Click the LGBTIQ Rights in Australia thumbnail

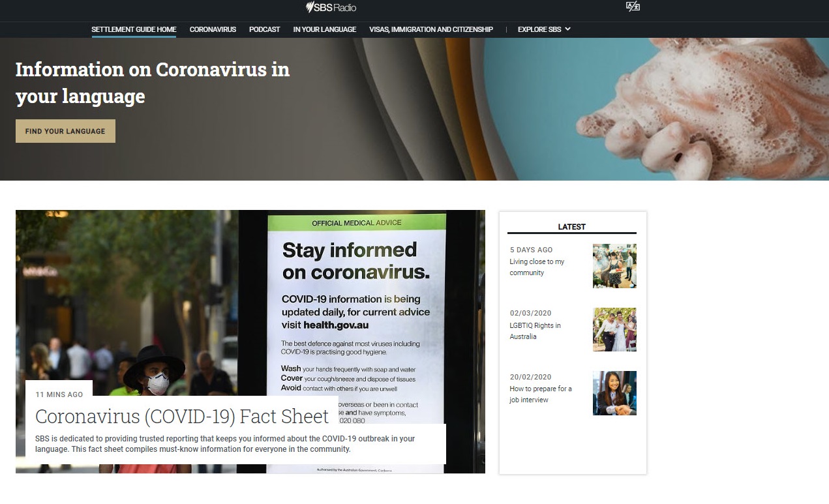(x=614, y=329)
